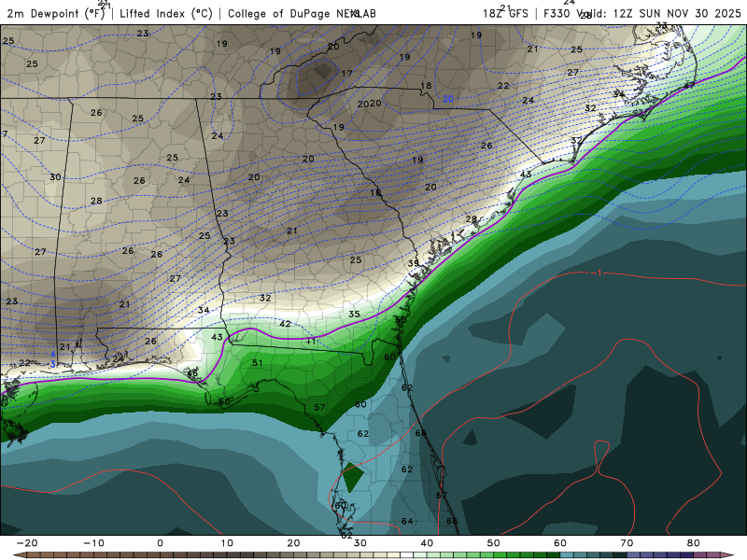Select the dewpoint value '51' over Florida
Screen dimensions: 747x560
click(x=258, y=363)
